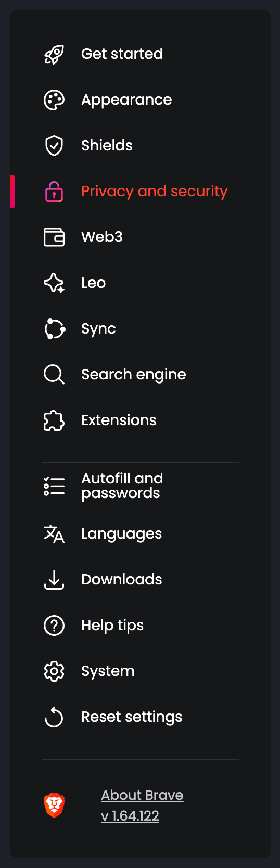Click the puzzle piece Extensions icon

pos(54,420)
